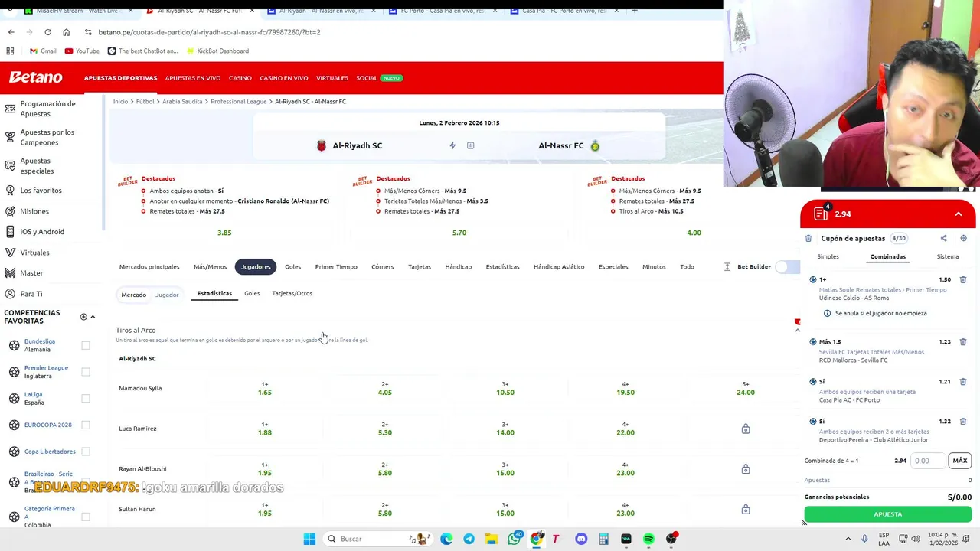Select Luca Ramirez 2+ odds 5.30
The image size is (980, 551).
(x=385, y=429)
